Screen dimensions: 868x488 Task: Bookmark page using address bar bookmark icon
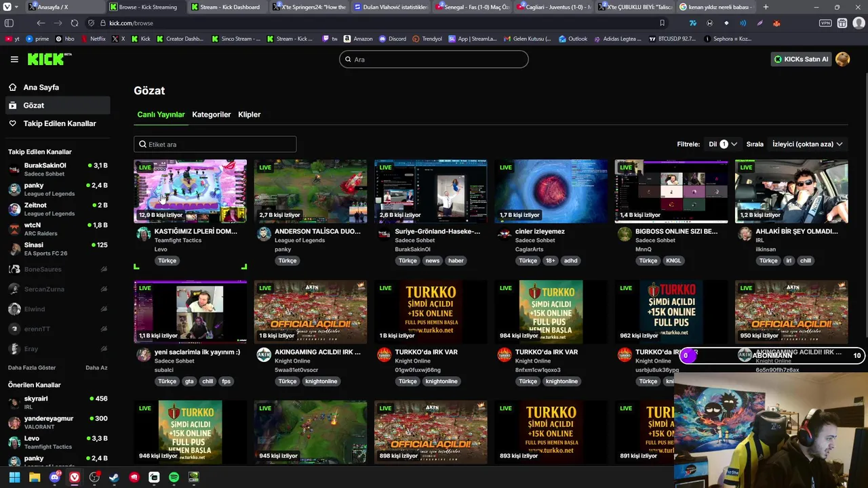tap(663, 23)
